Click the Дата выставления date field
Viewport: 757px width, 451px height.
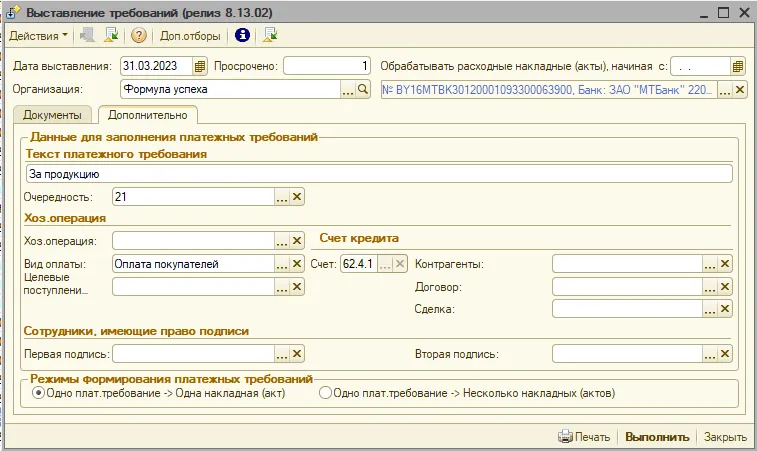[156, 66]
